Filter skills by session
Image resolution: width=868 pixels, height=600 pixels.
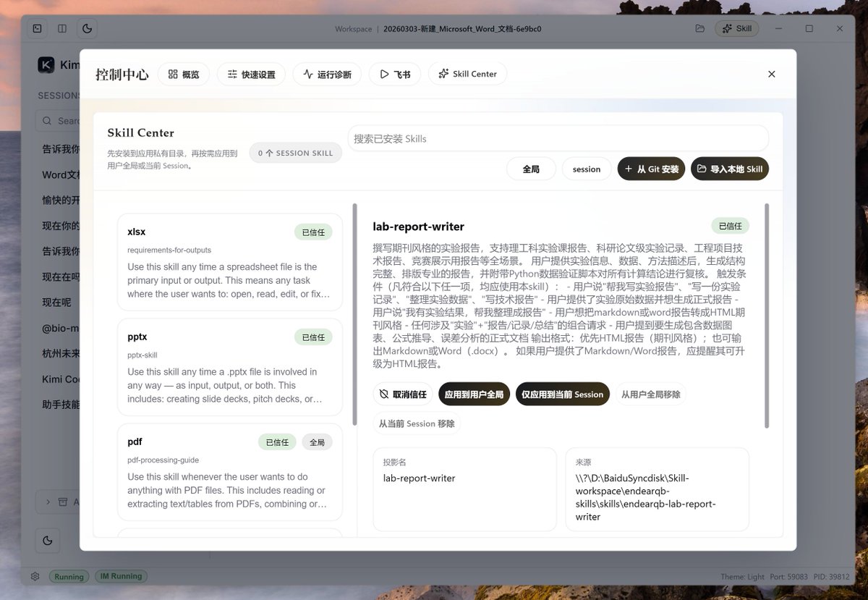[587, 169]
